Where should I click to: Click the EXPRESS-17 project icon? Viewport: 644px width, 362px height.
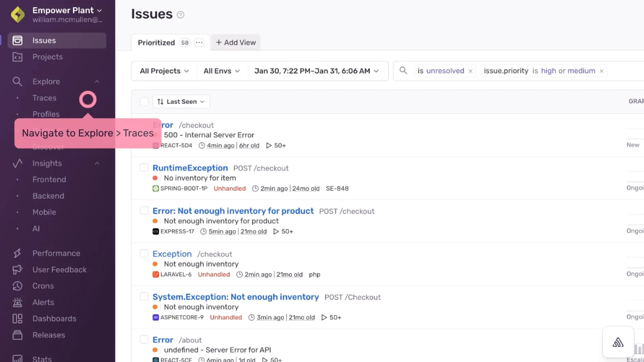pyautogui.click(x=156, y=232)
